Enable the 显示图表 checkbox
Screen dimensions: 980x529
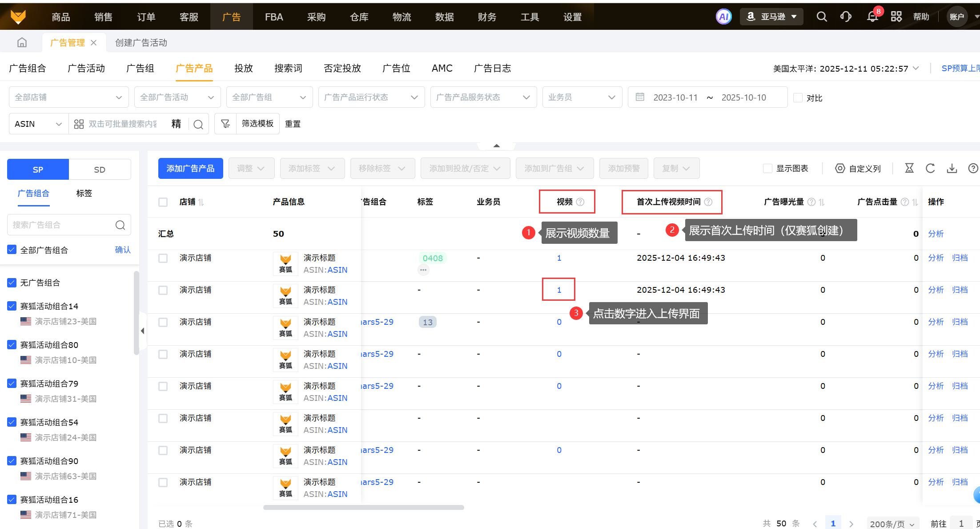(767, 169)
